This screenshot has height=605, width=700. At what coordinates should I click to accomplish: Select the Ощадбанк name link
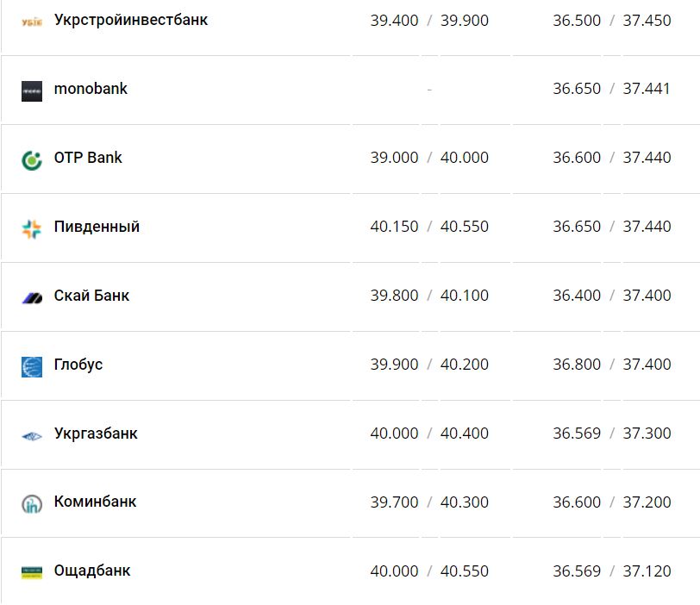[92, 571]
